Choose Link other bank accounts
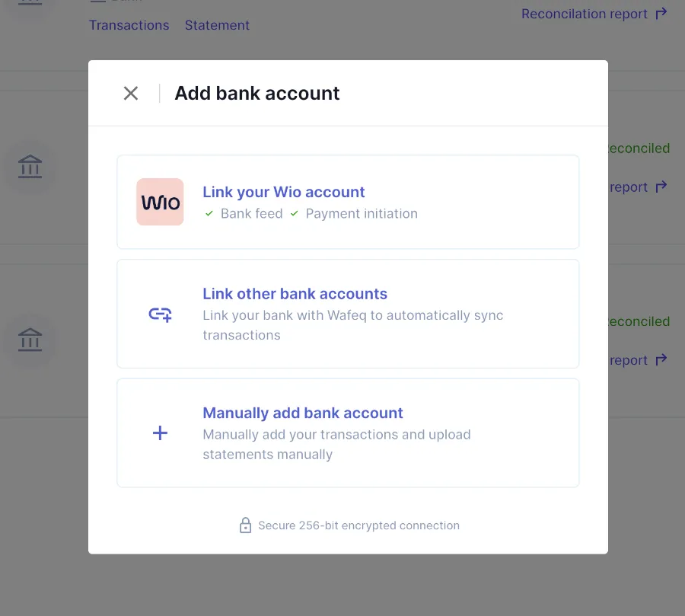The width and height of the screenshot is (685, 616). pos(295,294)
